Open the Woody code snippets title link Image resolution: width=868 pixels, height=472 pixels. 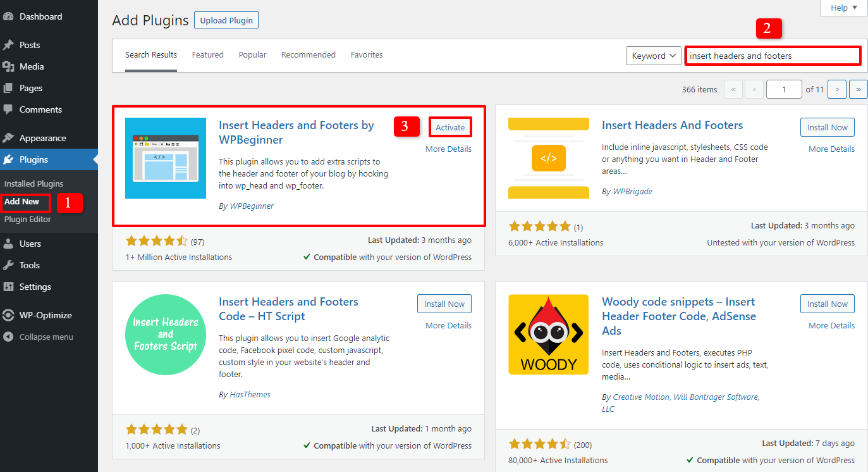pyautogui.click(x=678, y=316)
